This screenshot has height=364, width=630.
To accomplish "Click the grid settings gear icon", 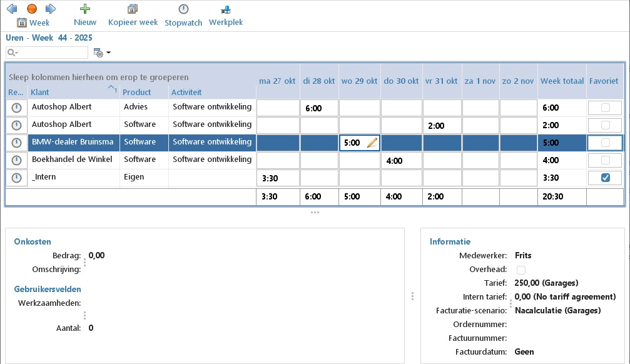I will [x=98, y=53].
